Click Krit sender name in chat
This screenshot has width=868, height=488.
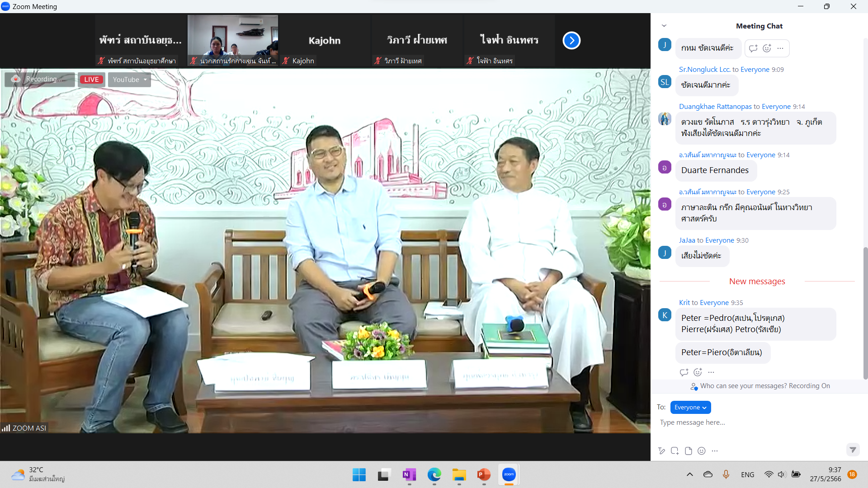point(684,303)
